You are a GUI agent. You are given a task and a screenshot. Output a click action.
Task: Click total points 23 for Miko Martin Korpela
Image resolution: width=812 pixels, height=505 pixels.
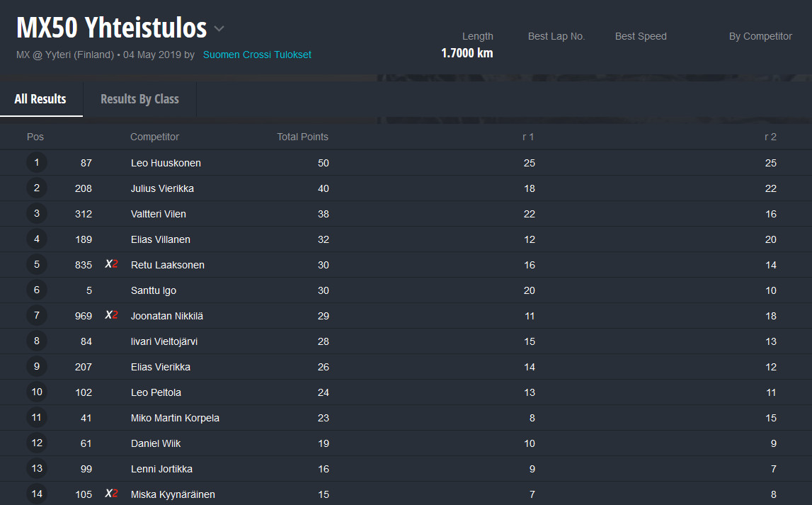[x=323, y=418]
